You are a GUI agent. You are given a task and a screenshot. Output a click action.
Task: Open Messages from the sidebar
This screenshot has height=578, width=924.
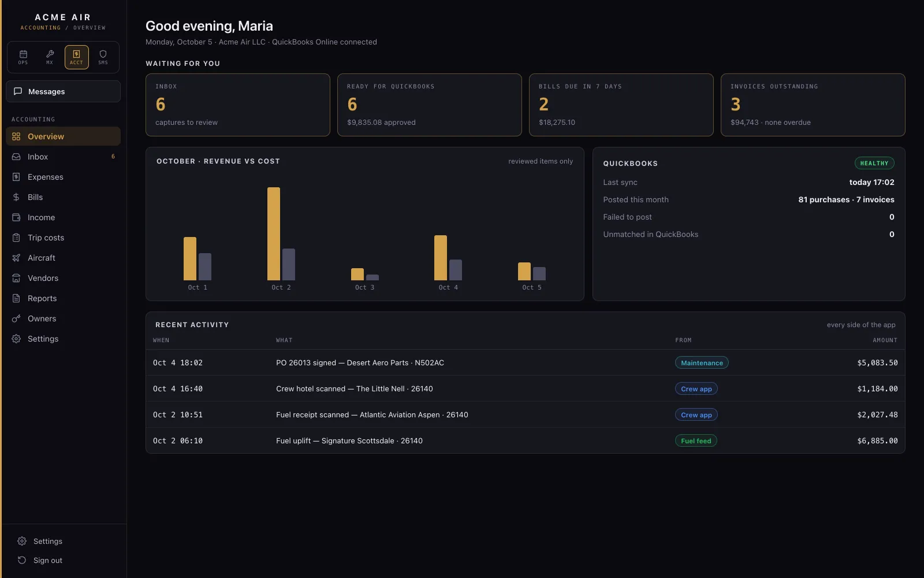point(63,91)
